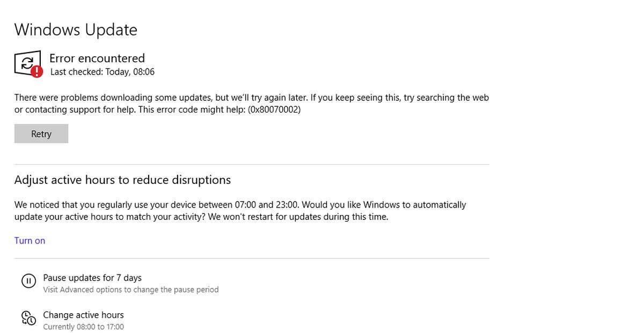The image size is (644, 333).
Task: Click the pause circle icon
Action: pos(28,281)
